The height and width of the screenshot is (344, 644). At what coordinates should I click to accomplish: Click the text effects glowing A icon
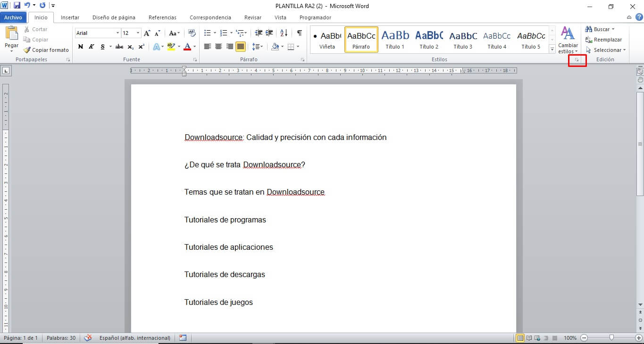pyautogui.click(x=156, y=47)
